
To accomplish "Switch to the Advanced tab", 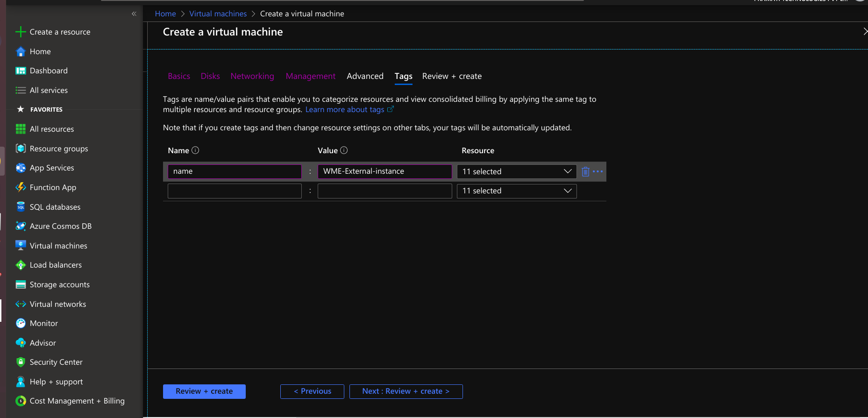I will coord(365,76).
